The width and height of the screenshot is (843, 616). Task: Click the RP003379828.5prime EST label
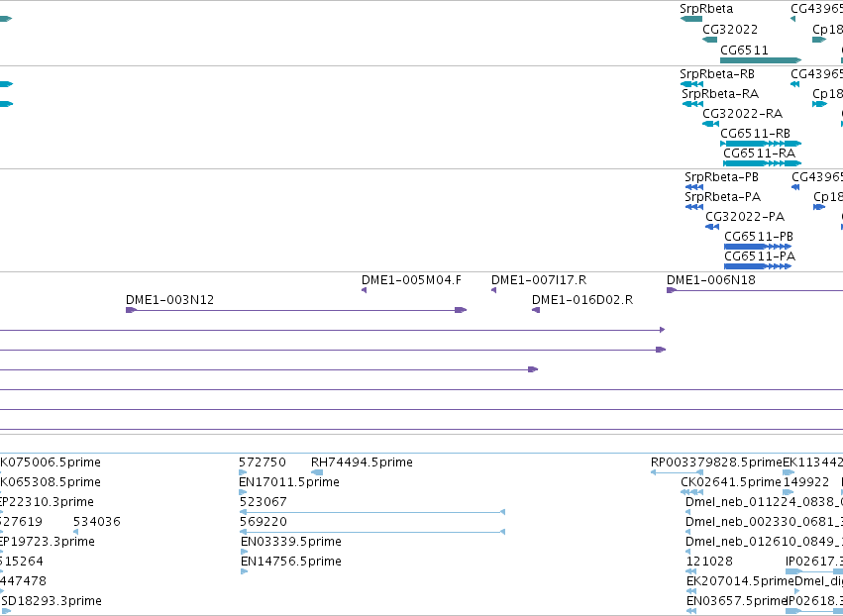pos(716,462)
